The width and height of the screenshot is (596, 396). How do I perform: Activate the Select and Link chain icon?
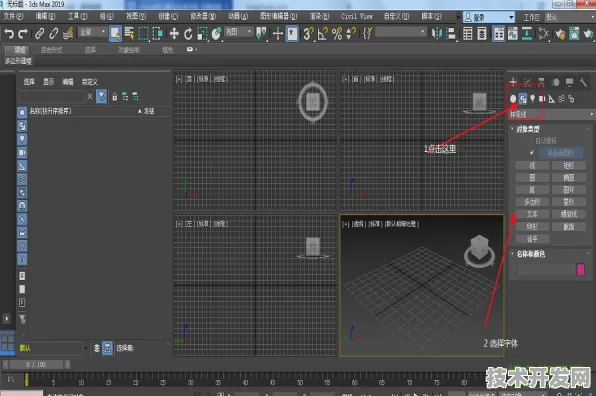point(40,34)
